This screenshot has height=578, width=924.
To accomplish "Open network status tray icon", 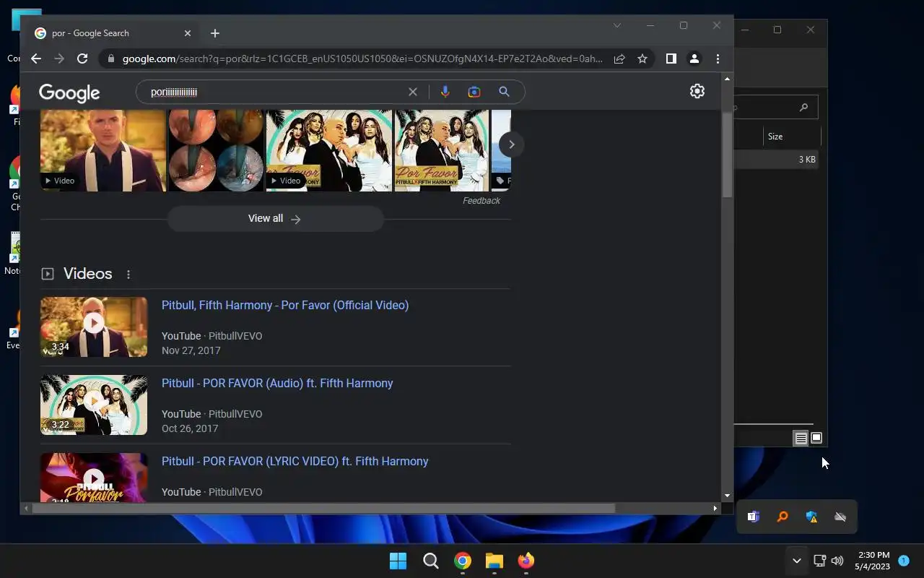I will coord(819,561).
